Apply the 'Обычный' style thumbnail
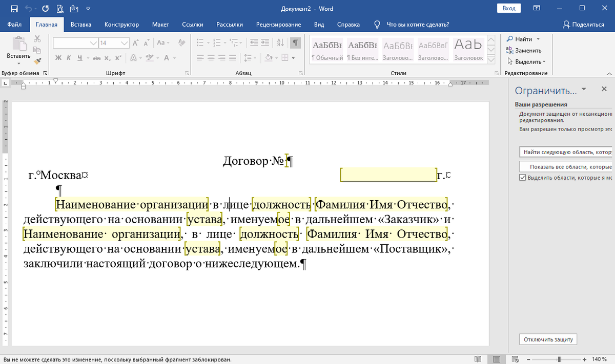Viewport: 615px width, 364px height. click(x=327, y=50)
